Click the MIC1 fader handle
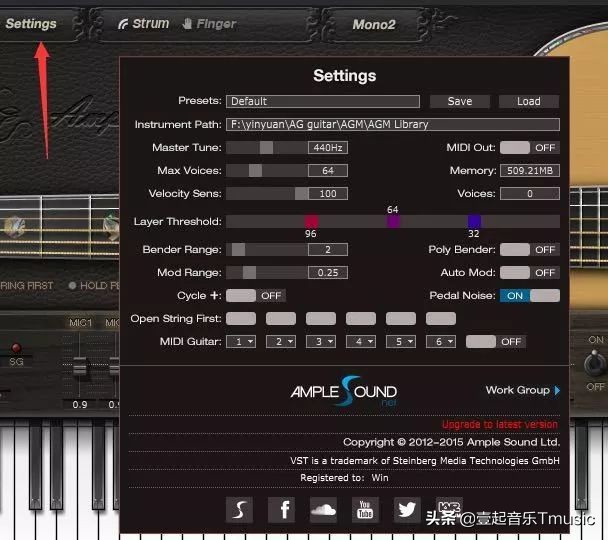 79,366
